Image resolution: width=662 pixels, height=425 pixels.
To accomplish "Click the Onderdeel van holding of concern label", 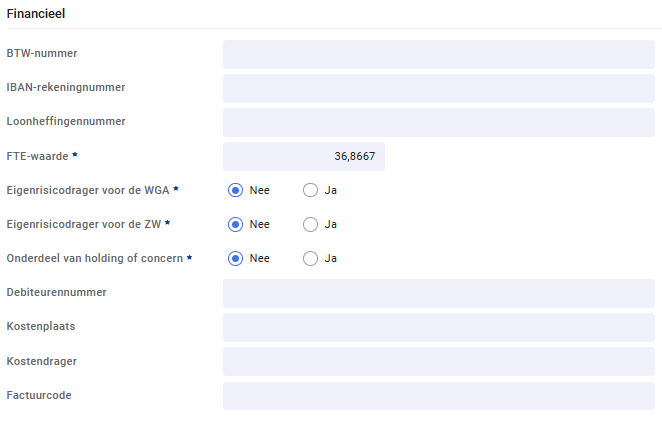I will pyautogui.click(x=95, y=258).
